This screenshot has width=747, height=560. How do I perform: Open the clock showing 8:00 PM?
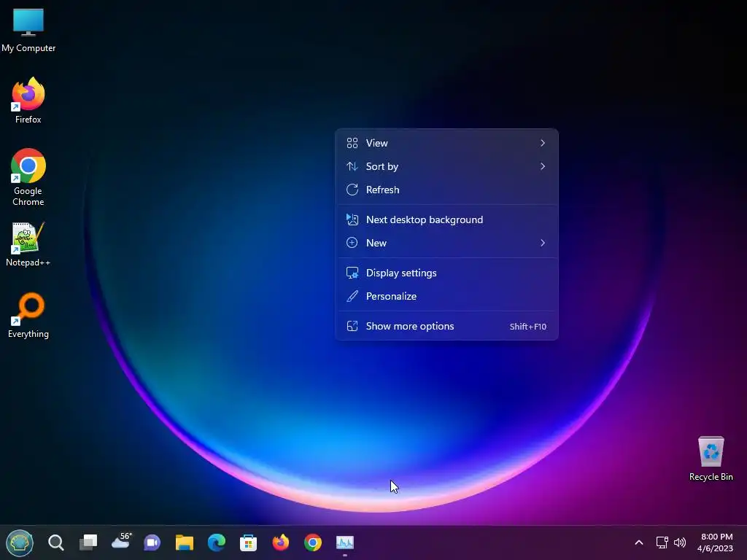[x=715, y=542]
